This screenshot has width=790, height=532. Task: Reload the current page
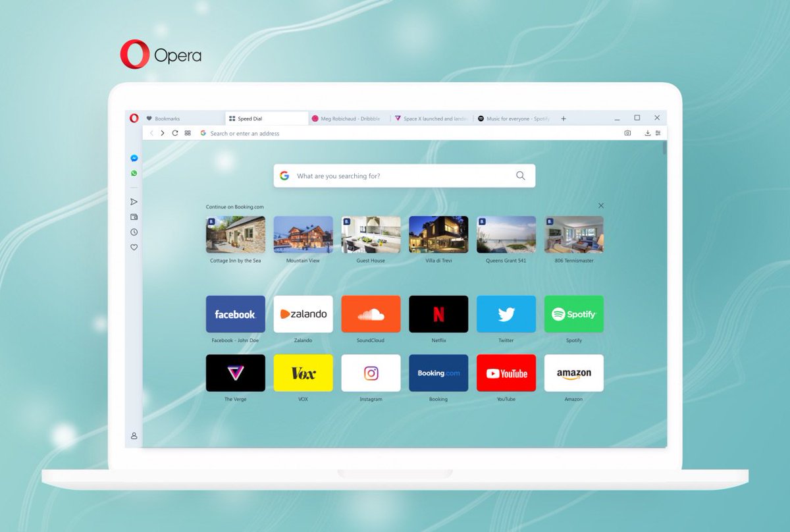click(175, 133)
